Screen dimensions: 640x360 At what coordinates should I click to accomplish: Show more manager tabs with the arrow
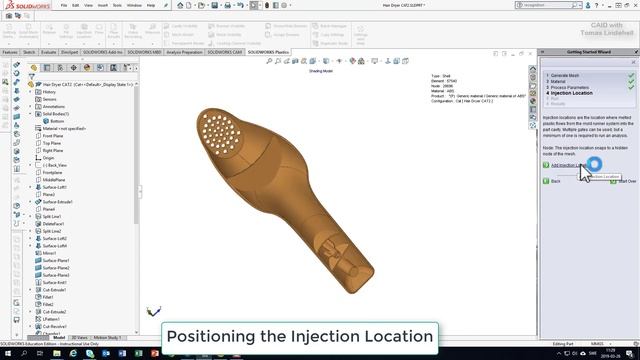[136, 68]
